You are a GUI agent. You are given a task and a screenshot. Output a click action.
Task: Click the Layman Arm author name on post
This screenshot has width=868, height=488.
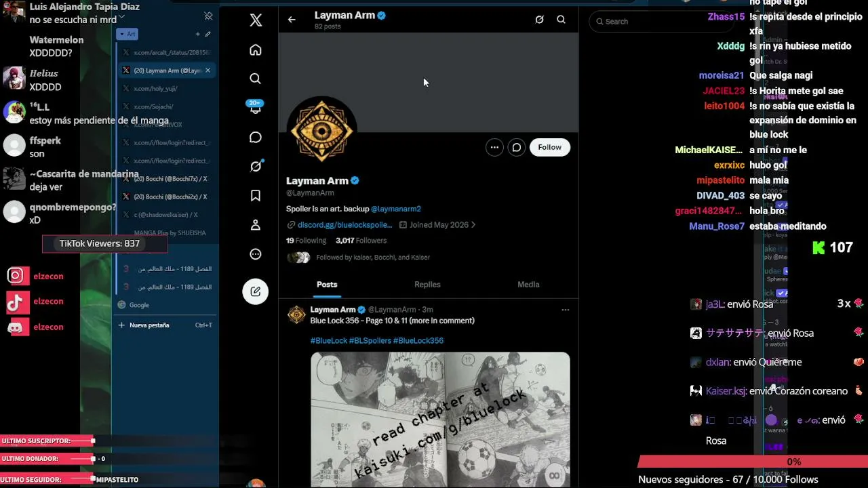point(333,310)
